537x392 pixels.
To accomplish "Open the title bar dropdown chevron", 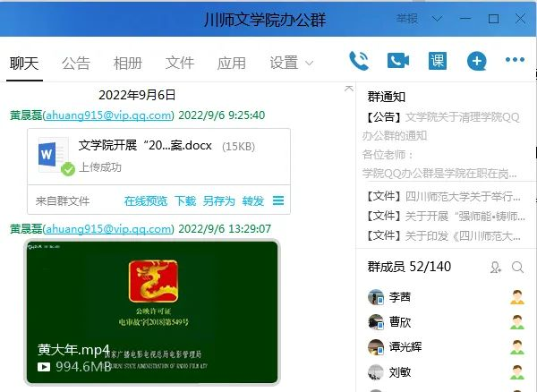I will pyautogui.click(x=437, y=19).
